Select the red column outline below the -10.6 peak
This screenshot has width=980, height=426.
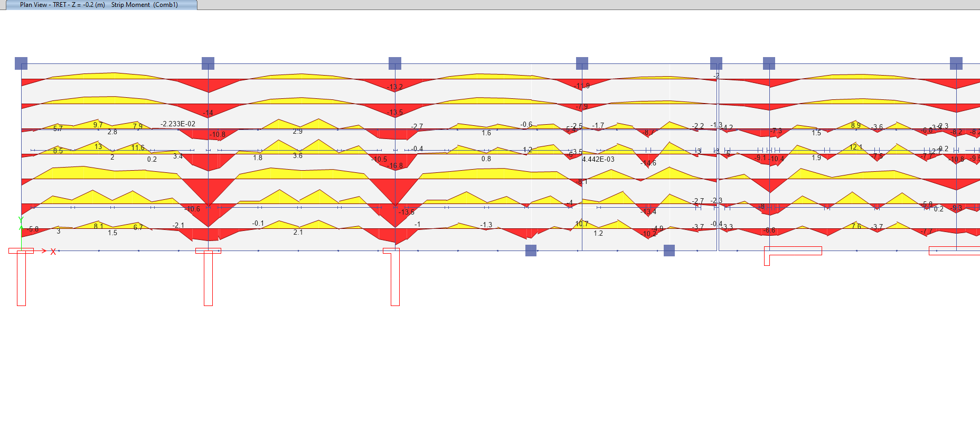coord(208,277)
